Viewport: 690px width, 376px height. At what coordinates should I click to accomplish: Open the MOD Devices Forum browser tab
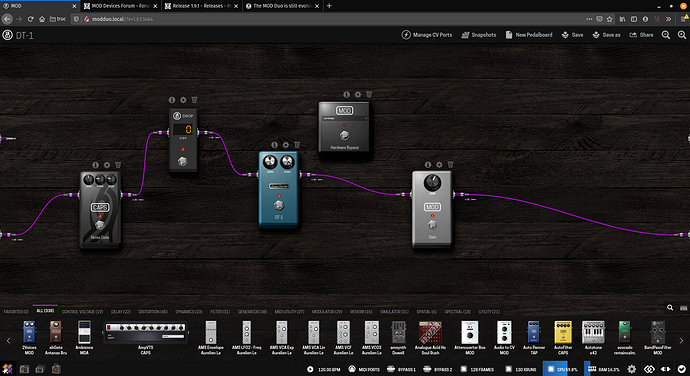120,6
